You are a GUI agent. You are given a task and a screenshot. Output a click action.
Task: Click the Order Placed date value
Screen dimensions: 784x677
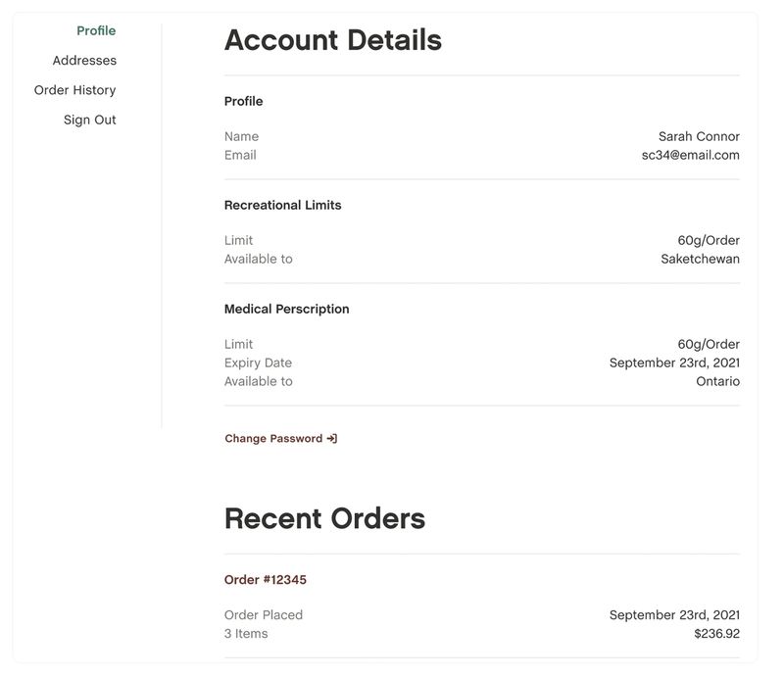coord(674,615)
